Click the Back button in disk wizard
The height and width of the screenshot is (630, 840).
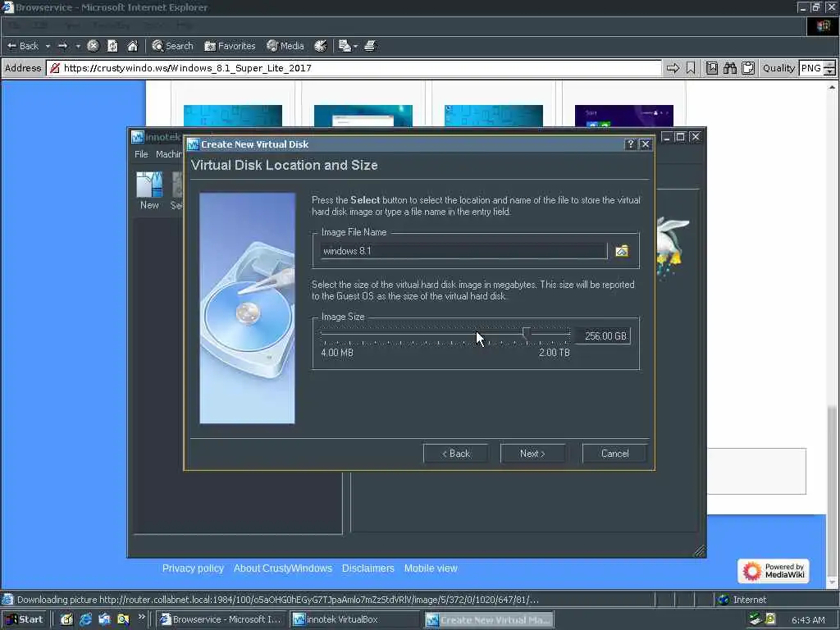(455, 453)
